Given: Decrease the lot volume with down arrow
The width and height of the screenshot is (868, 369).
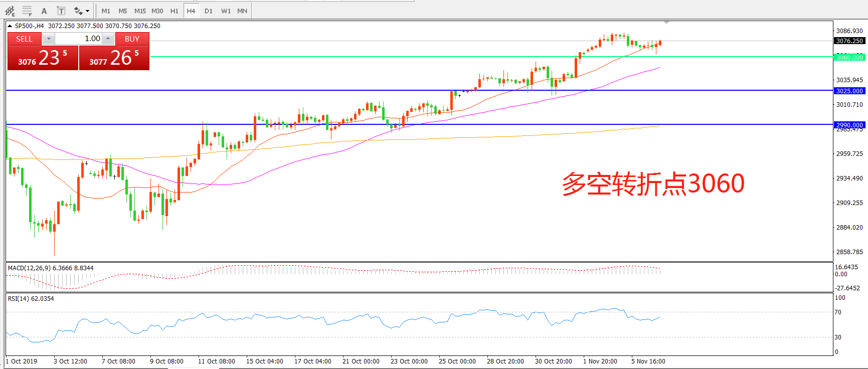Looking at the screenshot, I should tap(49, 39).
